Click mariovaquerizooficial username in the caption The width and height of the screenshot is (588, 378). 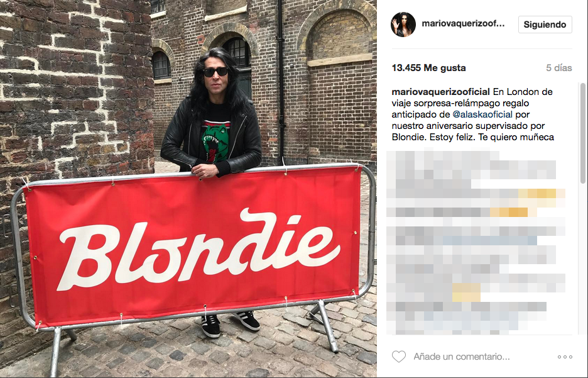(x=440, y=92)
